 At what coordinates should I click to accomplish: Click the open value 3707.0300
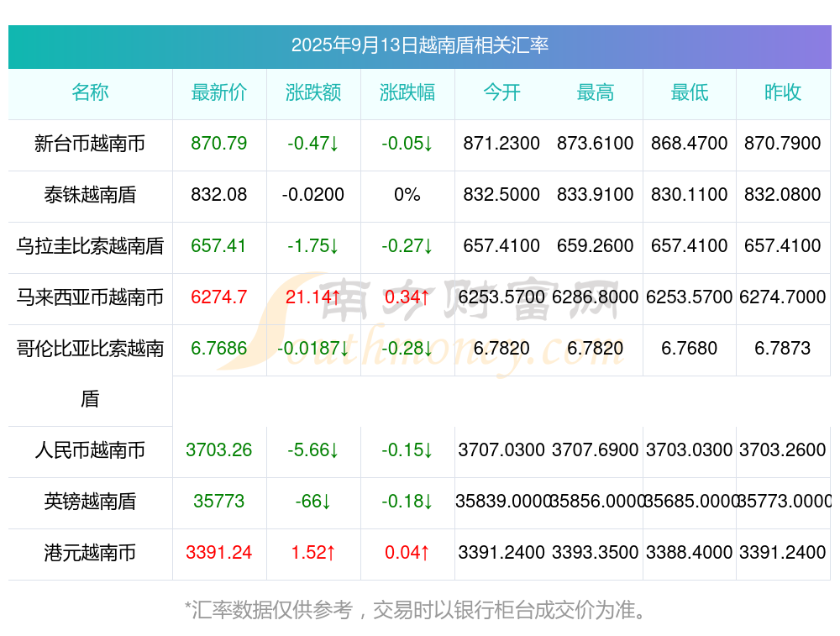[501, 450]
